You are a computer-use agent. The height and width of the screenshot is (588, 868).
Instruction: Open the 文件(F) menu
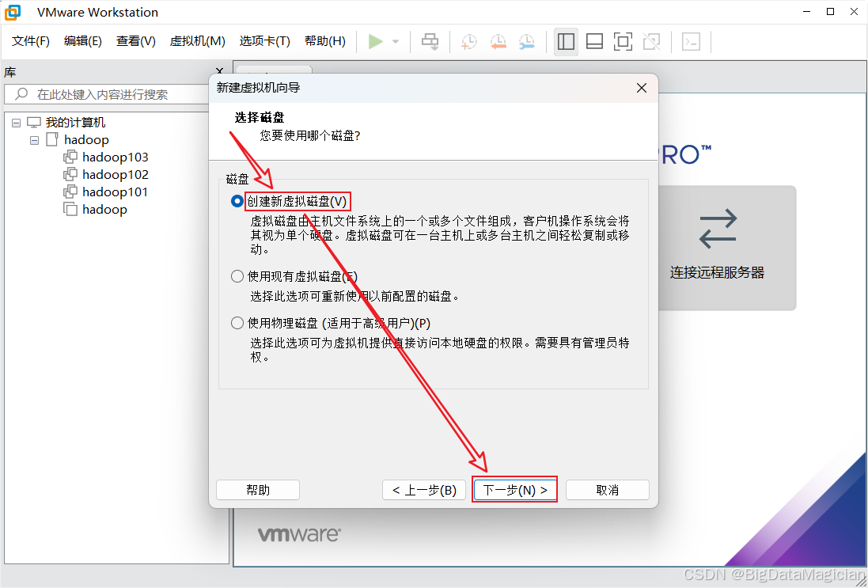tap(31, 41)
